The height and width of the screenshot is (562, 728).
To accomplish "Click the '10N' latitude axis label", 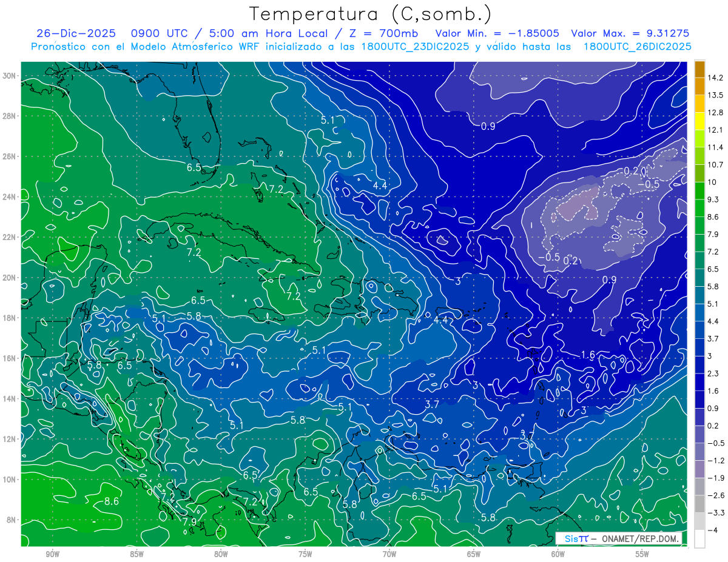I will pyautogui.click(x=10, y=480).
